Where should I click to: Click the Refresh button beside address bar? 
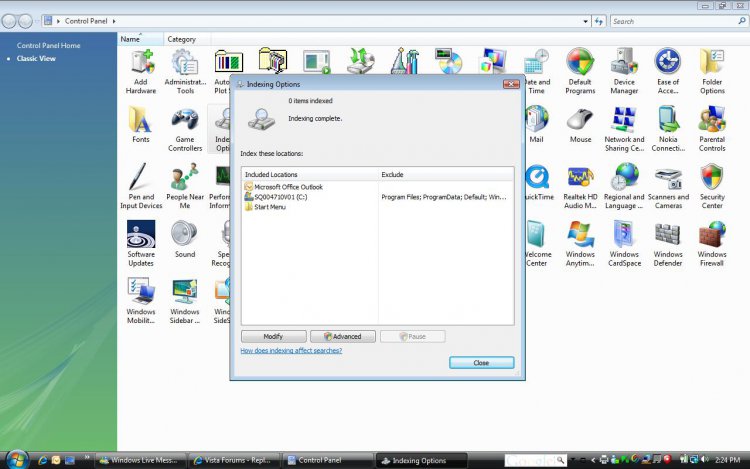[599, 22]
